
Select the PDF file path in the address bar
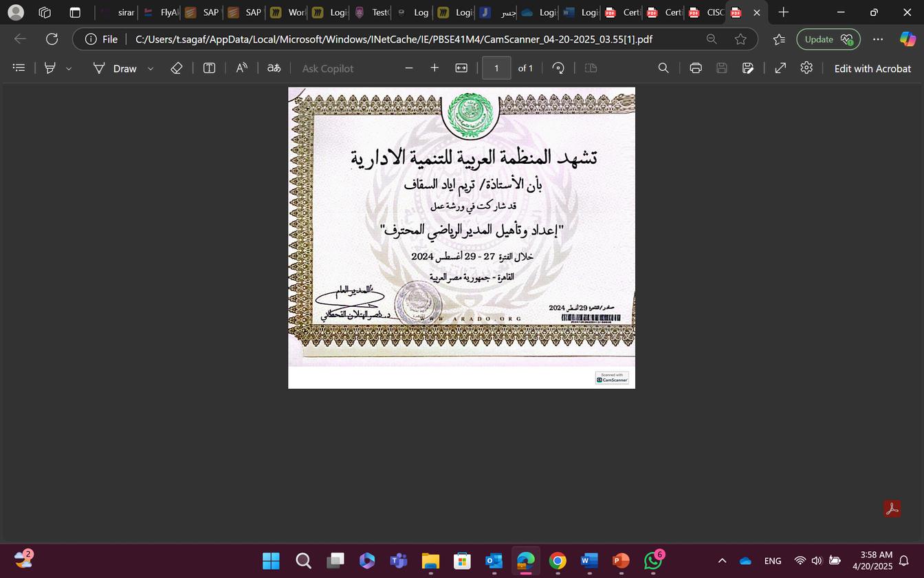[394, 39]
